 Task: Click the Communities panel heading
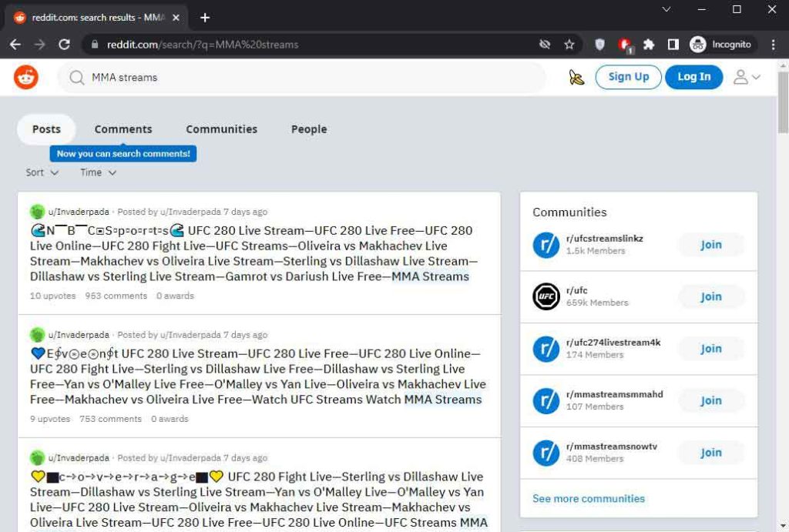click(x=569, y=212)
